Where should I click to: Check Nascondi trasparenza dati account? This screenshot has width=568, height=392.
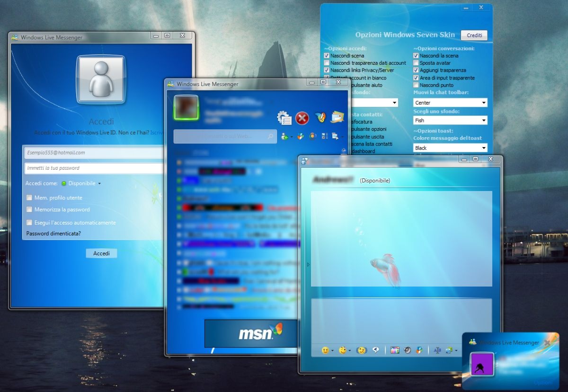tap(327, 63)
